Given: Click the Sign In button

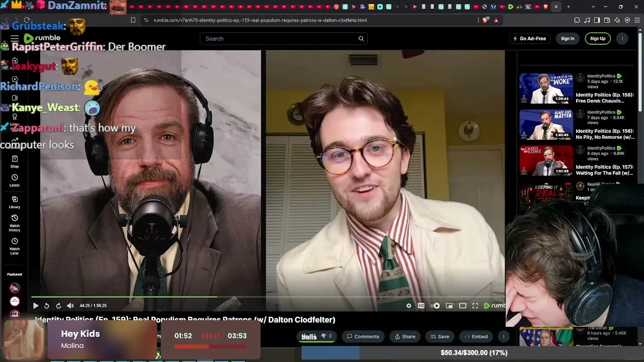Looking at the screenshot, I should (568, 39).
